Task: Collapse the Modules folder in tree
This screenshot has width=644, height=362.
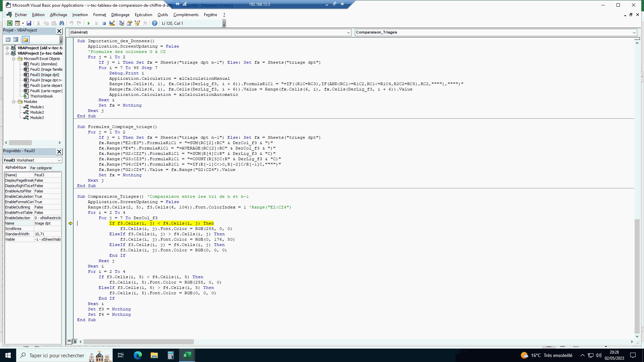Action: pyautogui.click(x=14, y=102)
